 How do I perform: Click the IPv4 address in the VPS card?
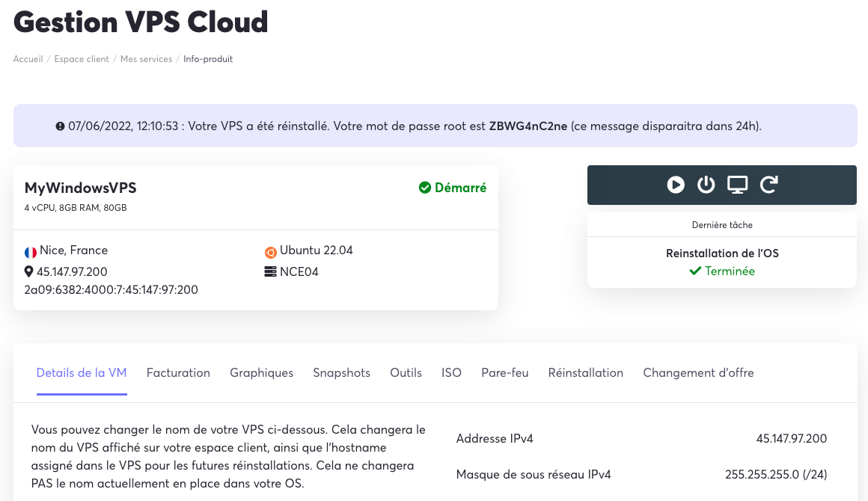pos(72,271)
